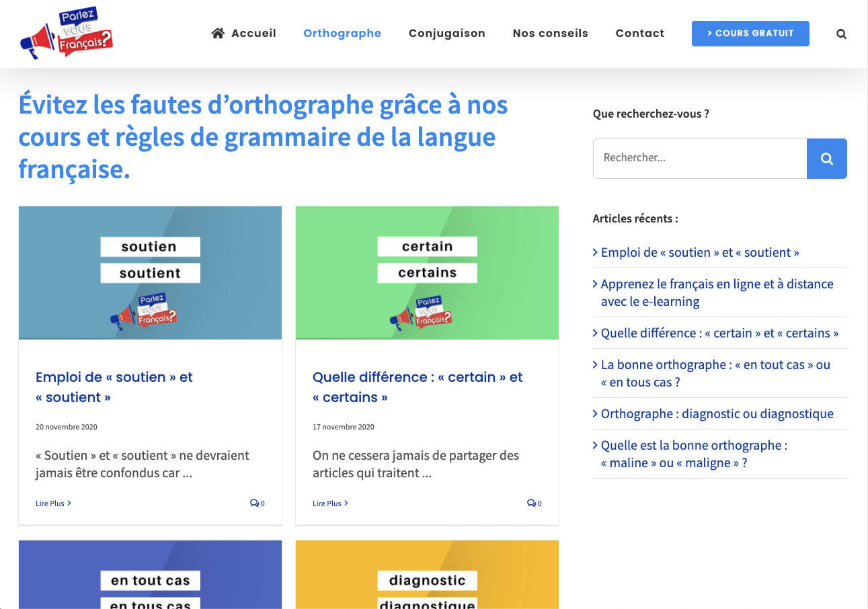Click the certain certains article thumbnail

[427, 272]
